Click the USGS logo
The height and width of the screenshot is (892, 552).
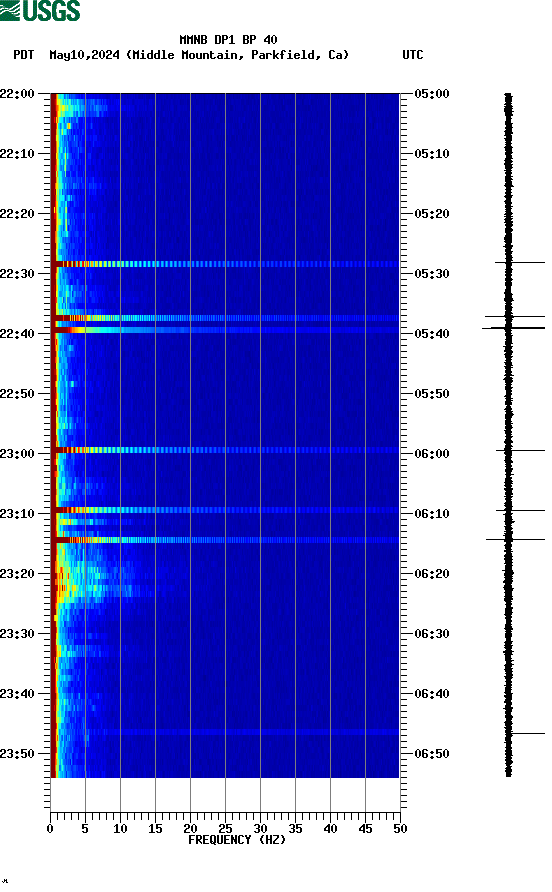click(x=40, y=10)
